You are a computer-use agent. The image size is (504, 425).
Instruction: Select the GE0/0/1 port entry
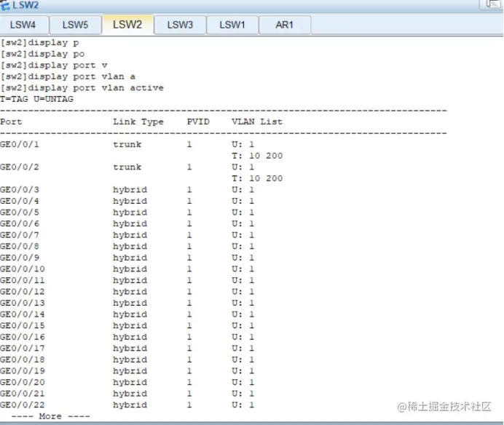click(20, 144)
